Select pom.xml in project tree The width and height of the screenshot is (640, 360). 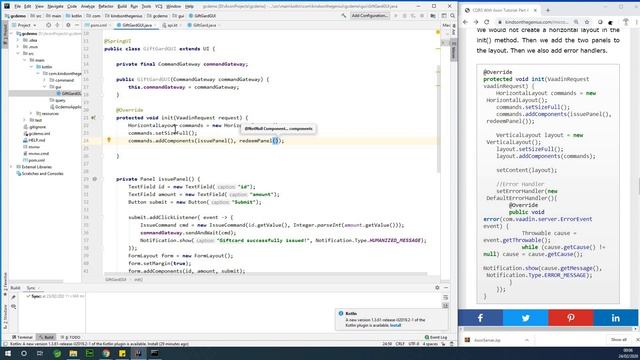click(x=34, y=160)
